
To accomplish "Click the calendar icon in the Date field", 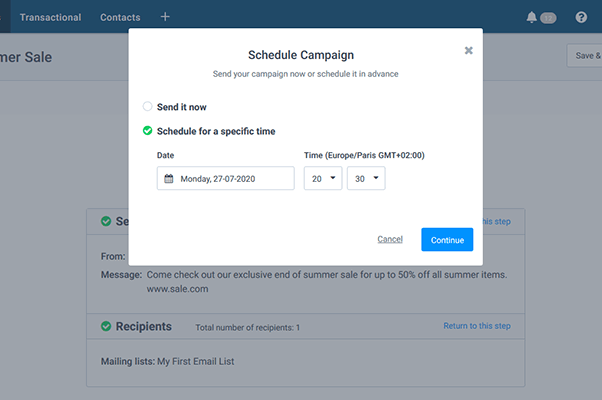I will (x=169, y=178).
